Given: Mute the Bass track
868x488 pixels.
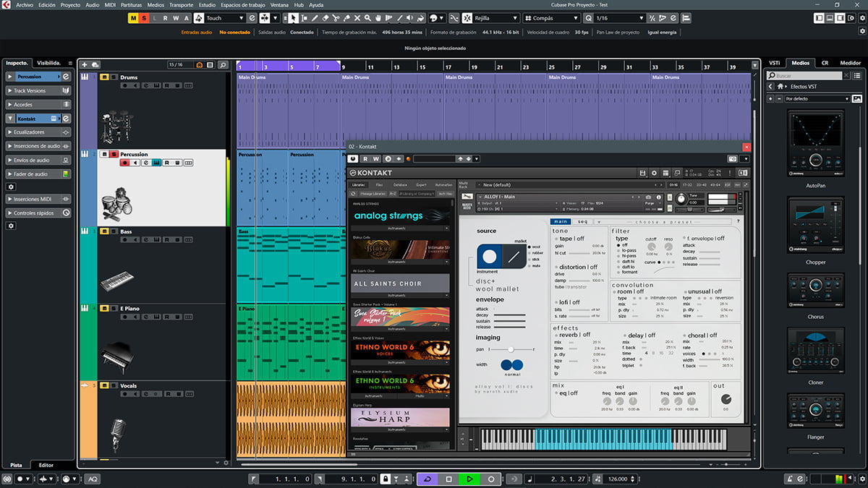Looking at the screenshot, I should pos(104,231).
